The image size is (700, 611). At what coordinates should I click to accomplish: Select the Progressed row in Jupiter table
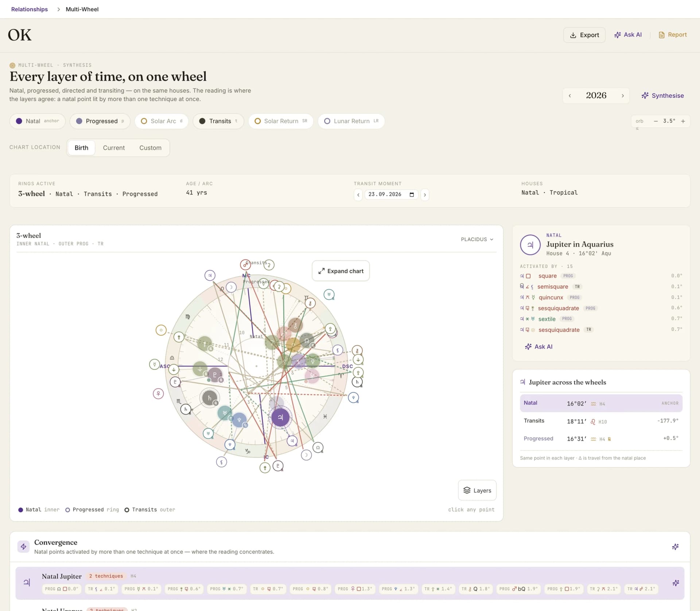coord(601,439)
